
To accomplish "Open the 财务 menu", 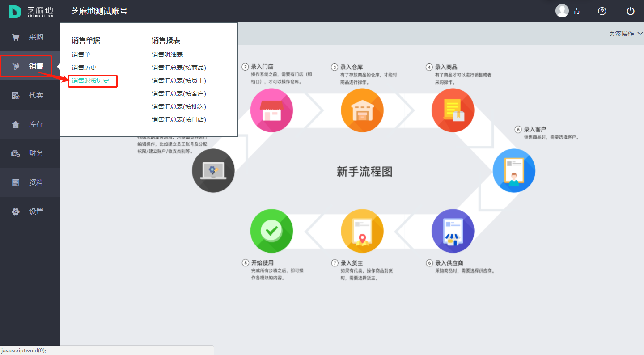I will pos(36,153).
